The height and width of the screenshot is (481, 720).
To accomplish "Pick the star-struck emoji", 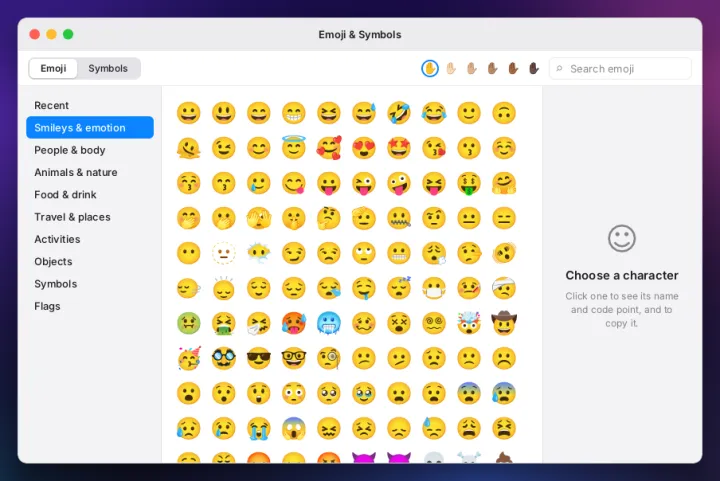I will click(399, 148).
